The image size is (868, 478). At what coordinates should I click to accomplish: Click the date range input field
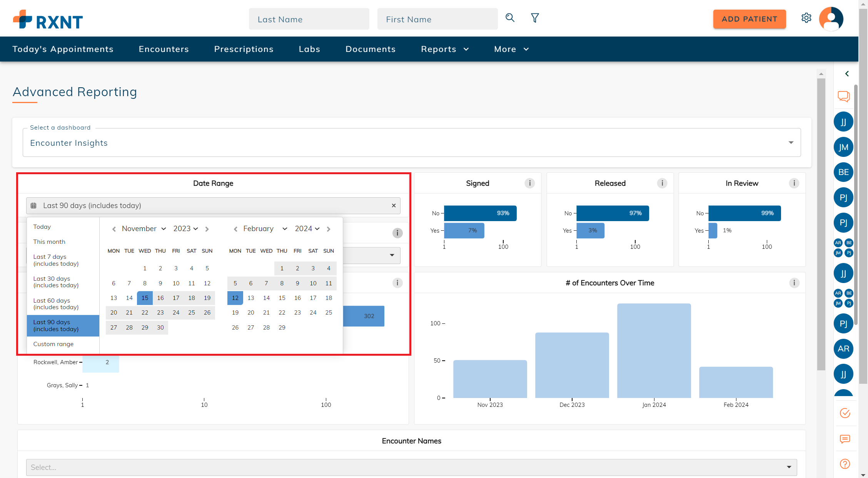coord(213,205)
